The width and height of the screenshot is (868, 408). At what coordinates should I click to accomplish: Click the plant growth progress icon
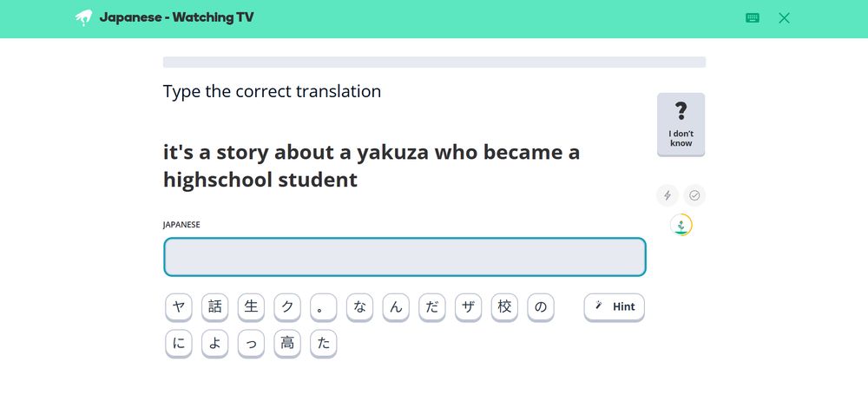681,226
